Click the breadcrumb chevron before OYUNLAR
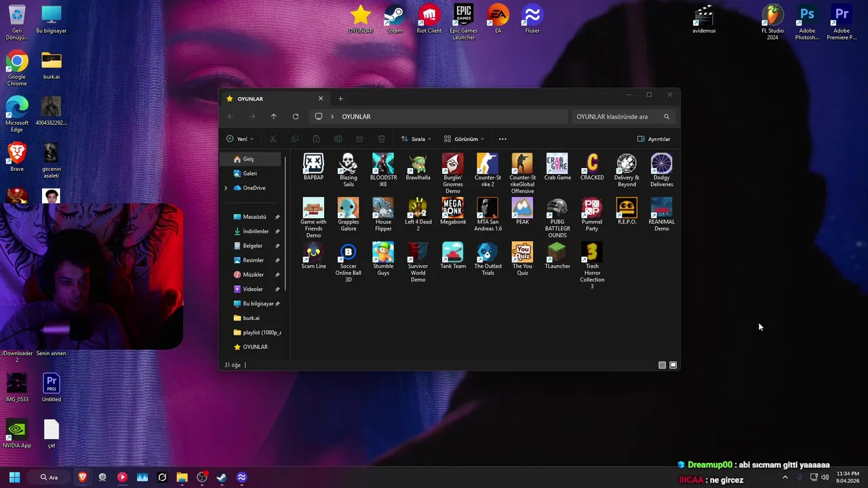This screenshot has height=488, width=868. [x=332, y=117]
